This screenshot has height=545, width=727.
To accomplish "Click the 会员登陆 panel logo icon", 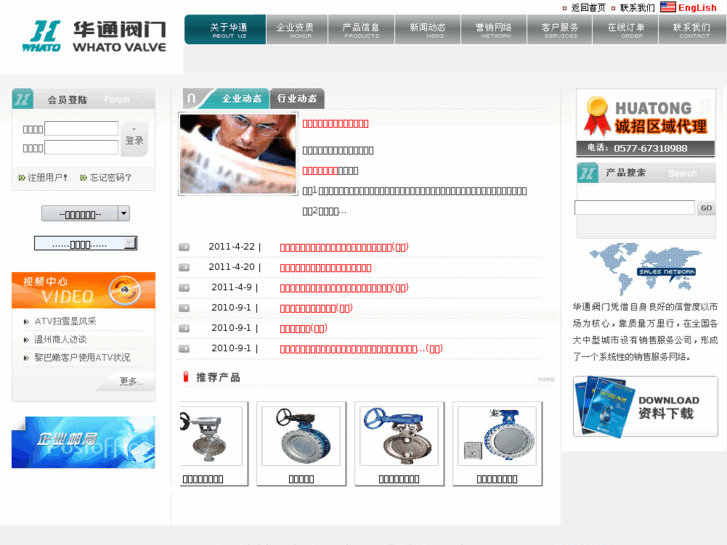I will (x=23, y=99).
